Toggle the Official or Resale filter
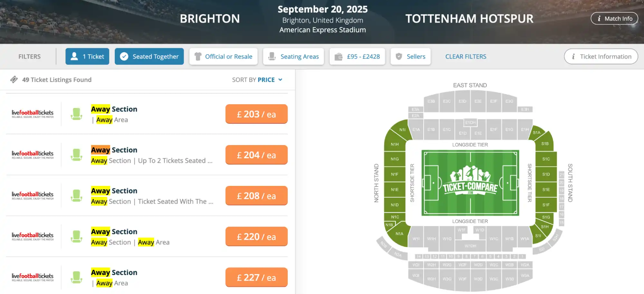The height and width of the screenshot is (294, 644). pos(223,56)
